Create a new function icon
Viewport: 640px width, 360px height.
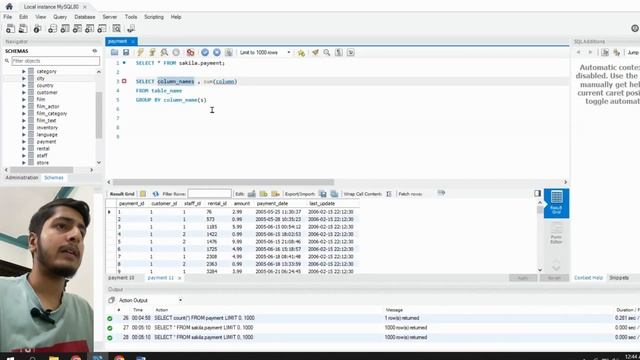(102, 29)
